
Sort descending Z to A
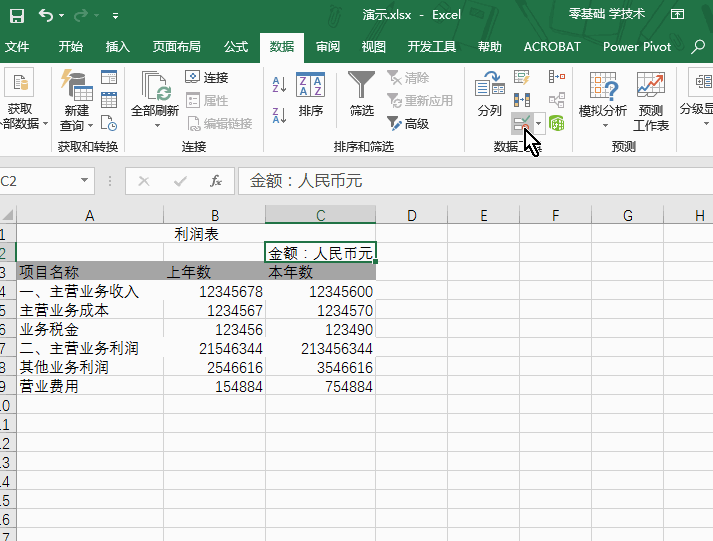279,115
